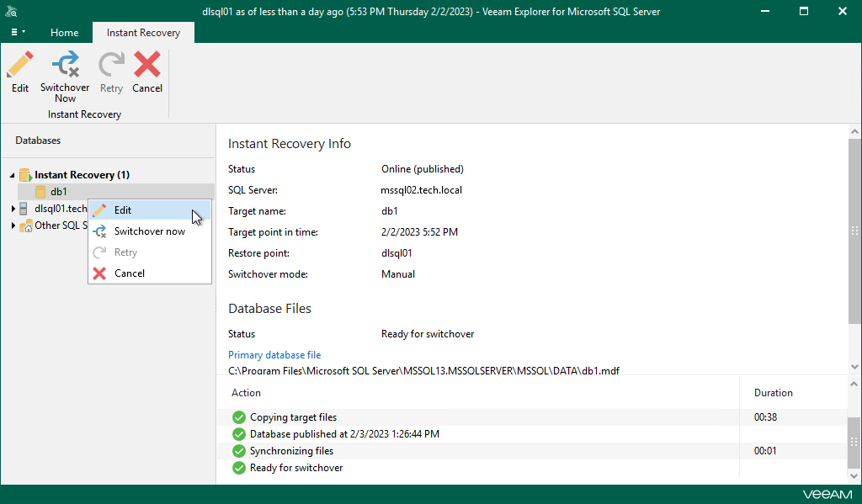Click the db1 database icon in the tree
Screen dimensions: 862x504
[x=41, y=191]
